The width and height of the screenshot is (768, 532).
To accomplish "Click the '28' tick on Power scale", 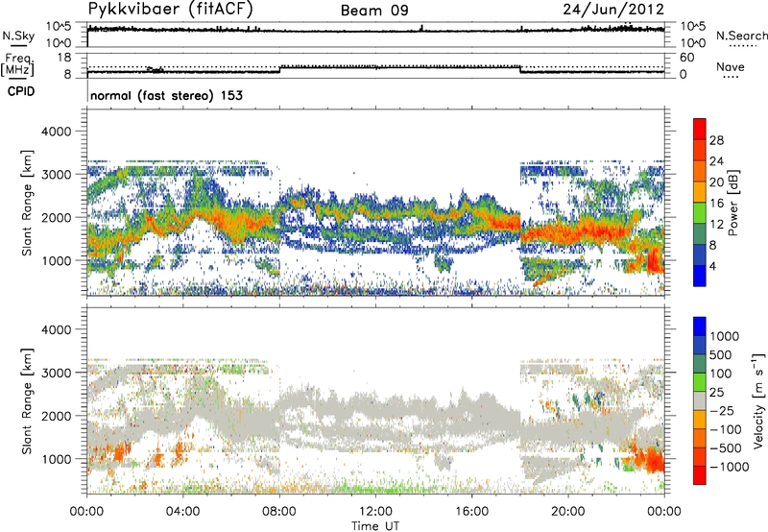I will tap(716, 140).
